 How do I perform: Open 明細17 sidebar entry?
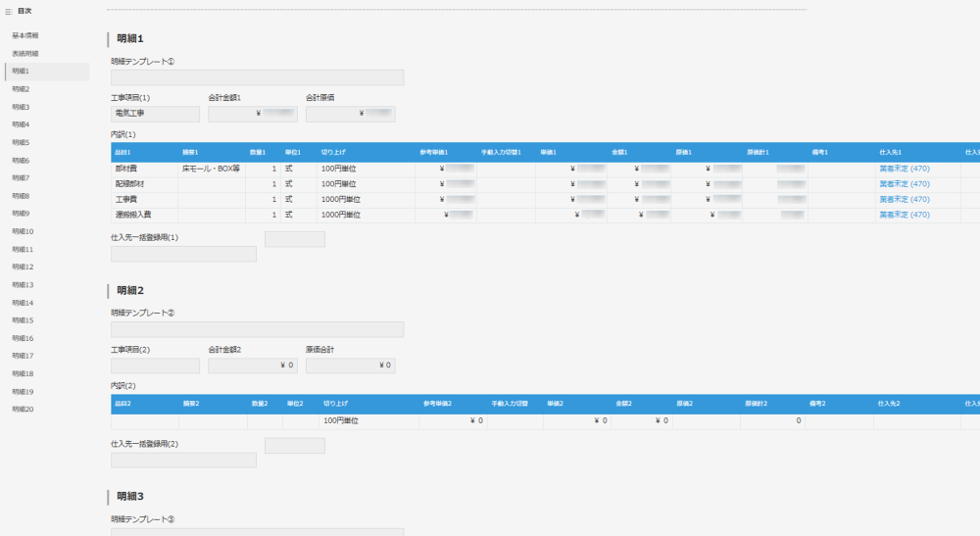pos(23,356)
